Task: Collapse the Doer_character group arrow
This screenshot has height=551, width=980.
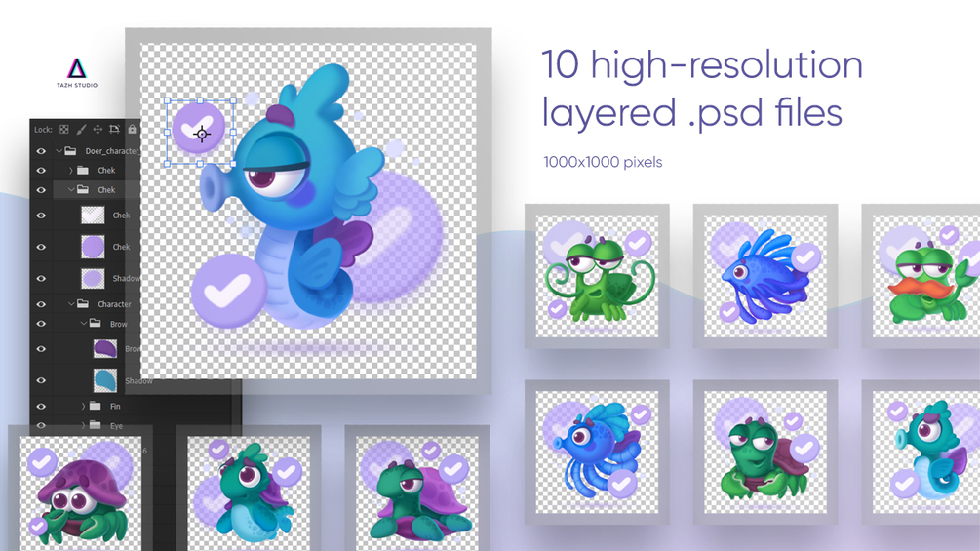Action: point(59,150)
